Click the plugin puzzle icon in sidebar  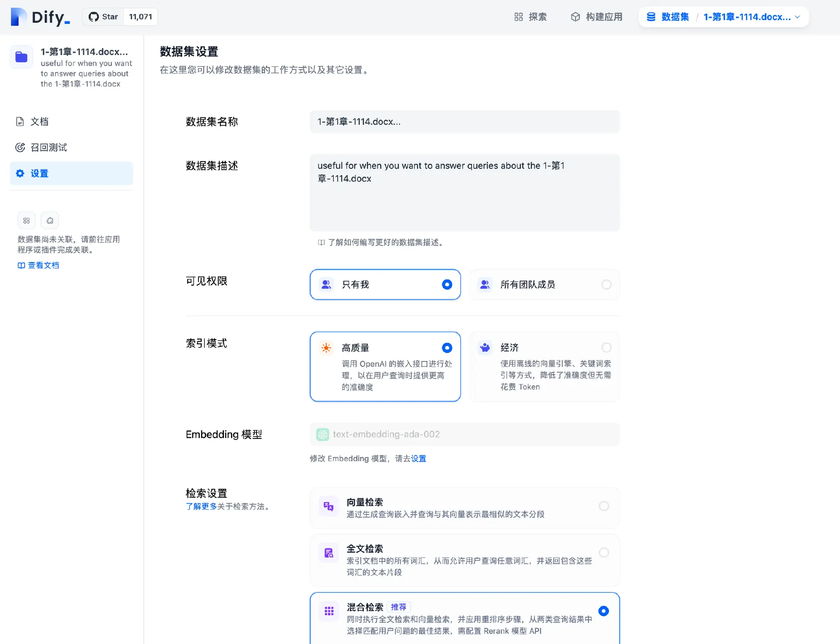click(x=50, y=220)
